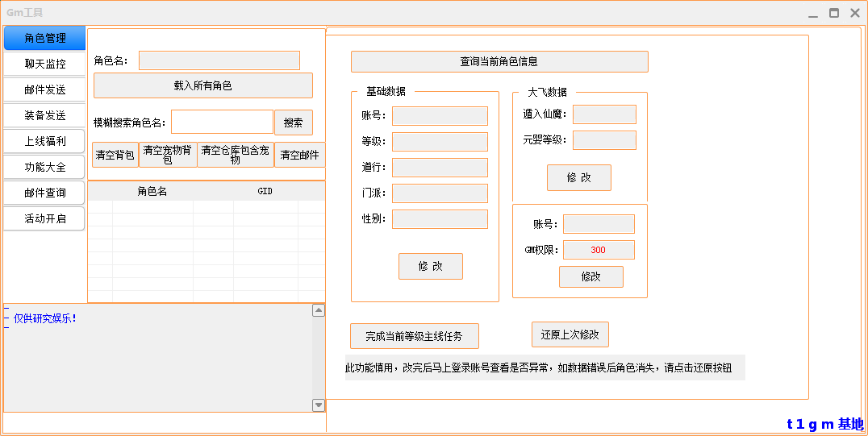Viewport: 868px width, 436px height.
Task: Focus the 模糊搜索角色名 input field
Action: coord(222,122)
